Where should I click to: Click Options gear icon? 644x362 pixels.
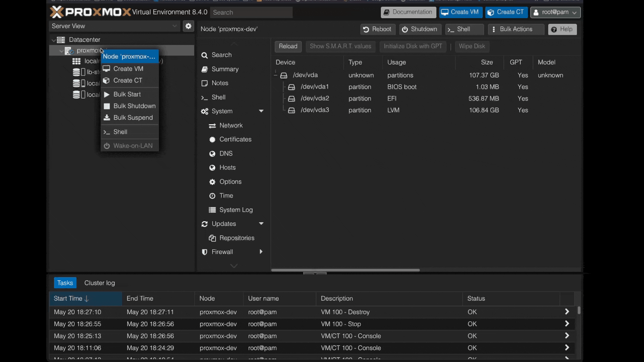212,182
